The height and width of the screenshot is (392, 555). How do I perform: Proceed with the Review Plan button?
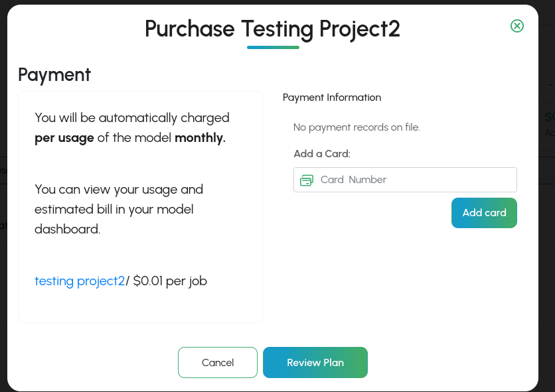point(315,363)
